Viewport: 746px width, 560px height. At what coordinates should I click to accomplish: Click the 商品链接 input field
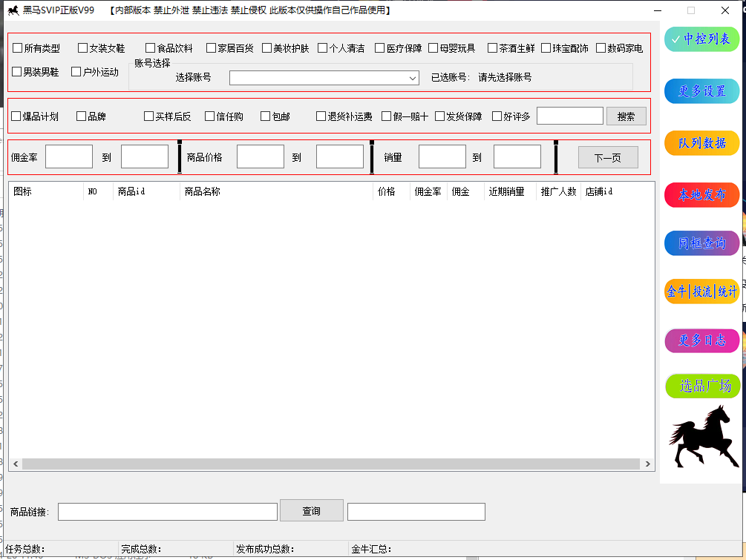tap(167, 512)
